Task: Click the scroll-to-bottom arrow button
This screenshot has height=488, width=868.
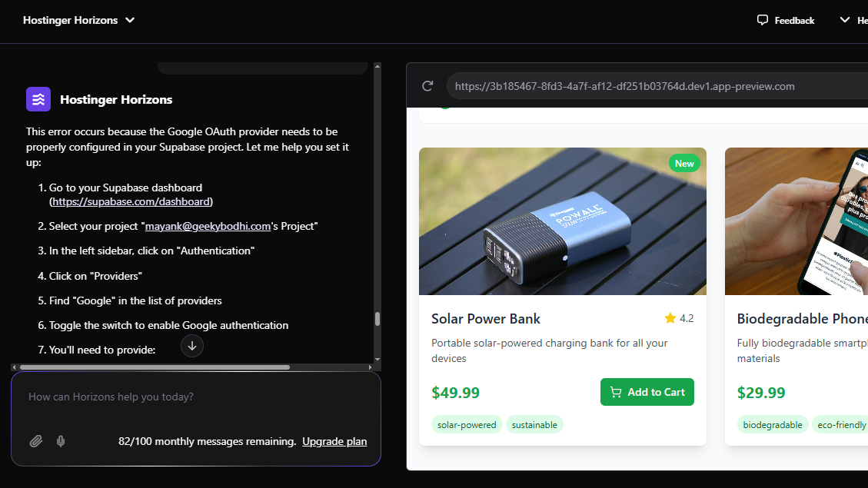Action: coord(191,346)
